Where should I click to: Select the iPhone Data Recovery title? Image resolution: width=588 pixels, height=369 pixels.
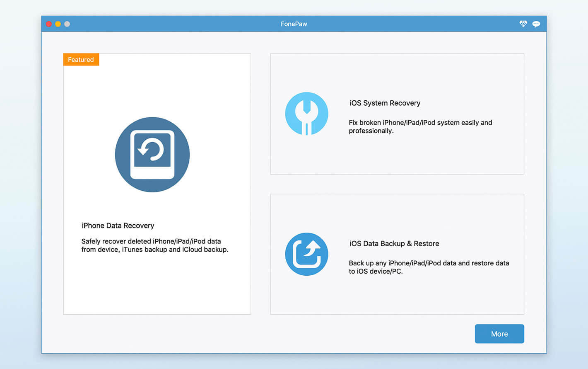point(118,226)
